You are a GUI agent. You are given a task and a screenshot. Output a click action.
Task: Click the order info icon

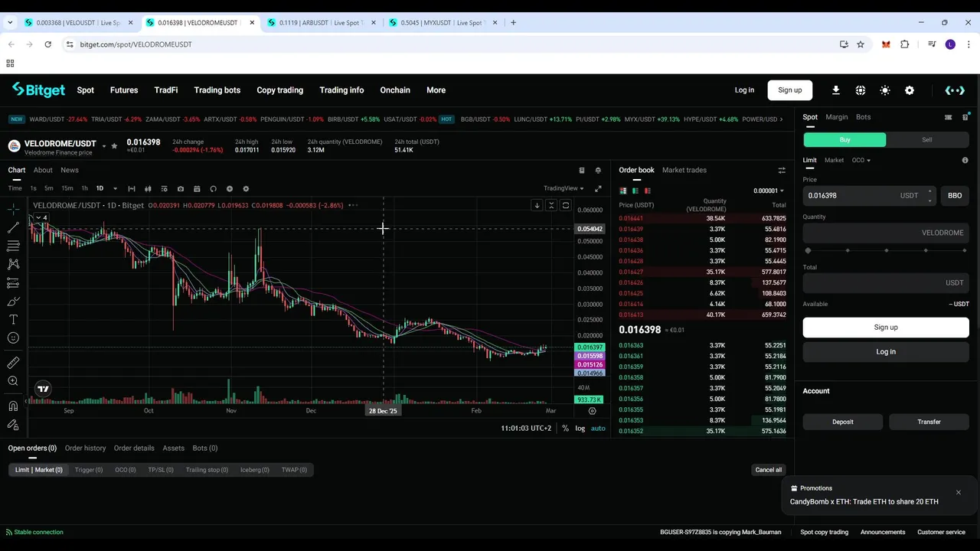click(965, 161)
